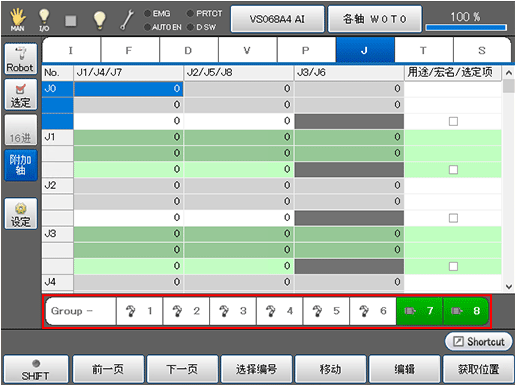Click the MAN hand mode icon
515x385 pixels.
pyautogui.click(x=17, y=20)
